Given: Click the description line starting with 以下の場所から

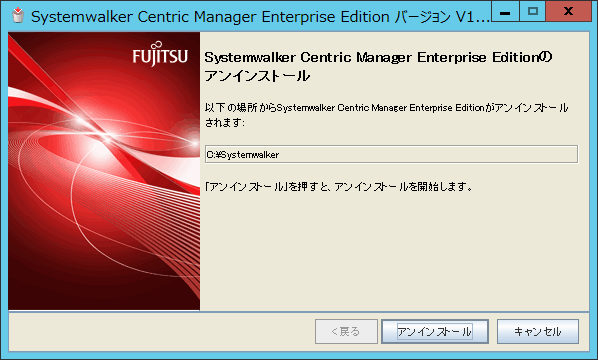Looking at the screenshot, I should pos(386,108).
